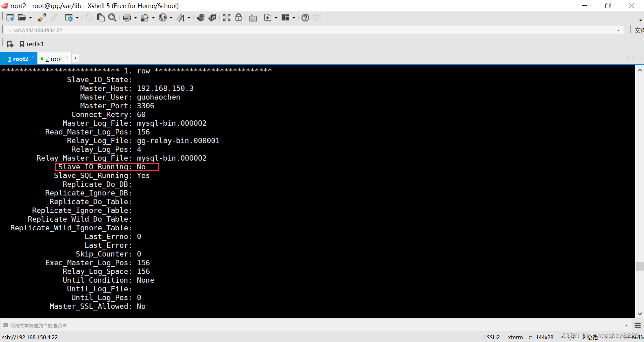
Task: Launch Xftp from the swirl icon
Action: 201,17
